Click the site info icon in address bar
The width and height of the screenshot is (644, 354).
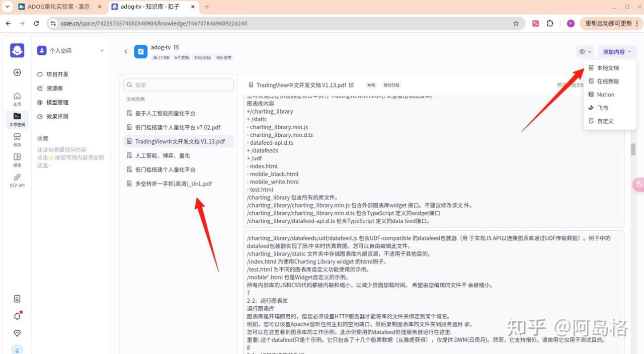[x=53, y=23]
